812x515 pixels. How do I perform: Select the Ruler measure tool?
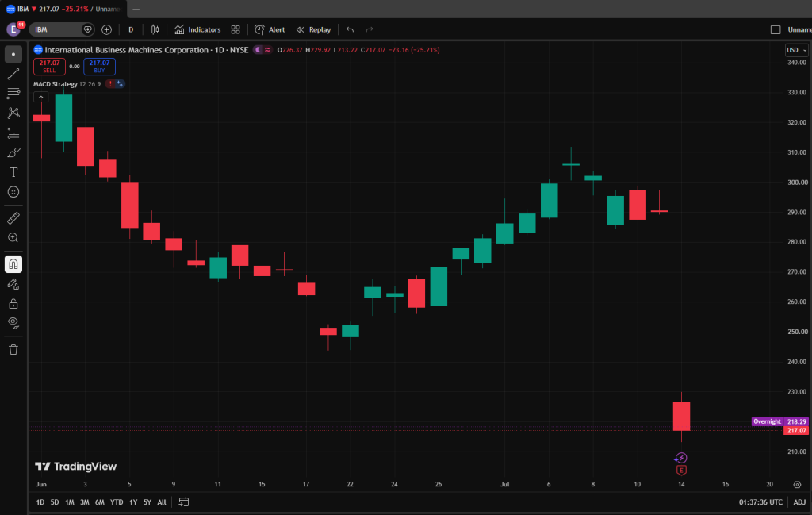click(x=13, y=218)
